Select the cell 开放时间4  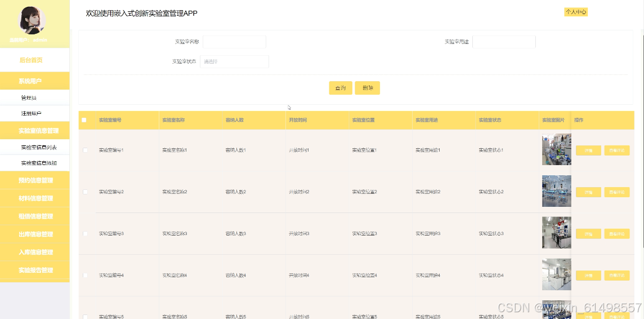(299, 275)
